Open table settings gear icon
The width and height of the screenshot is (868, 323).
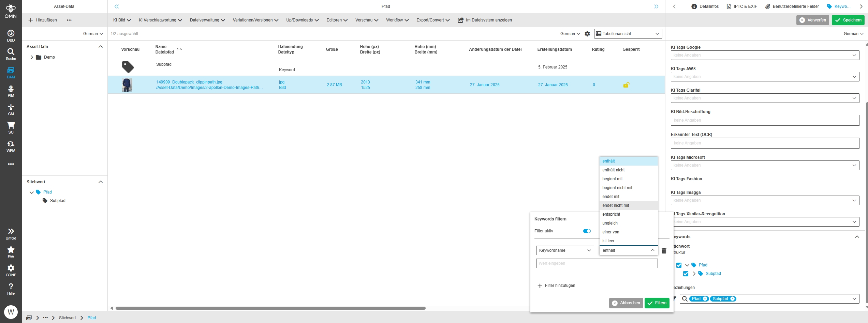pos(587,34)
